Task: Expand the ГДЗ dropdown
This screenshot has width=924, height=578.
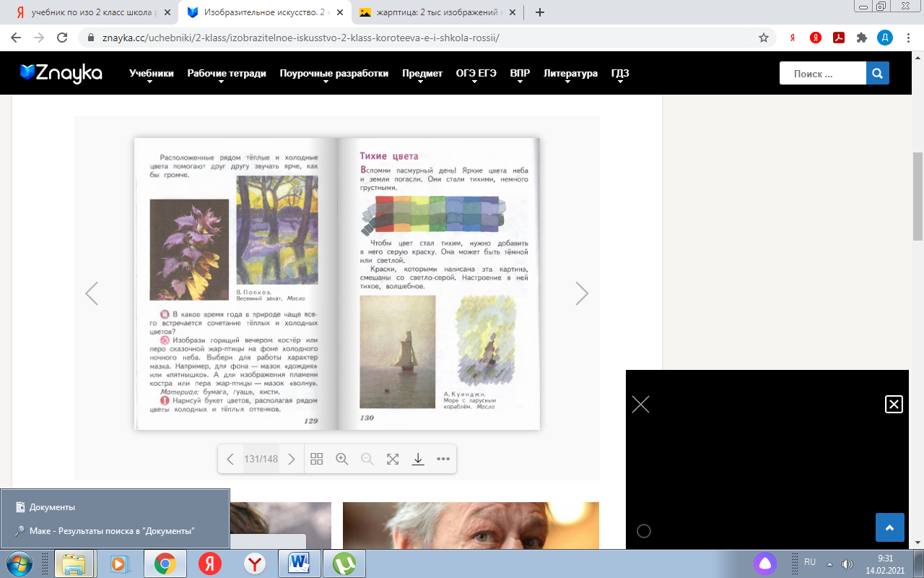Action: click(620, 74)
